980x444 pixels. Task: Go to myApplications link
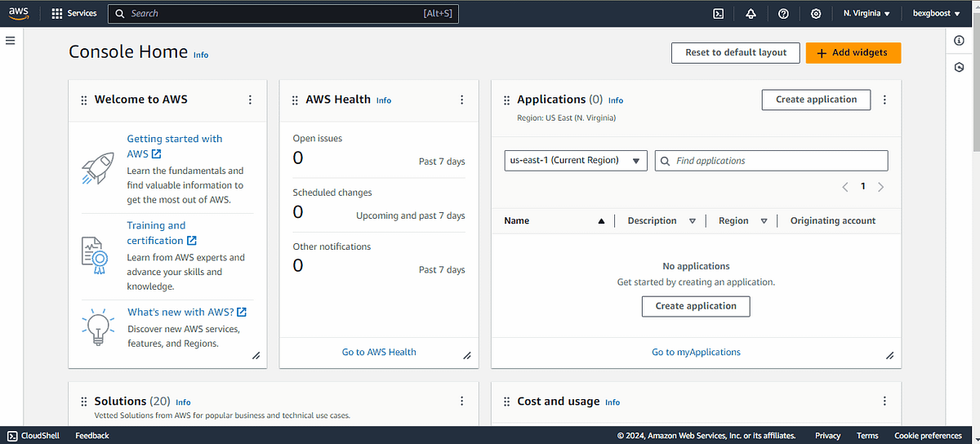point(696,352)
